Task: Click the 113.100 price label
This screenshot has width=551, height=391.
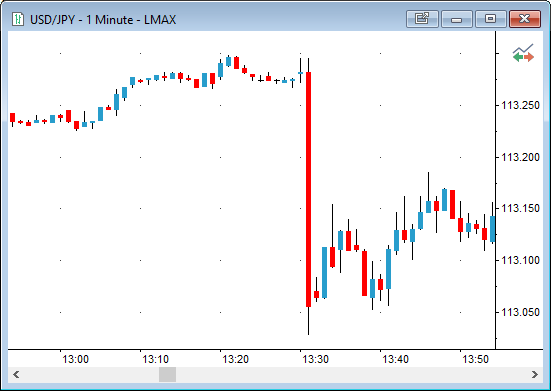Action: (520, 260)
